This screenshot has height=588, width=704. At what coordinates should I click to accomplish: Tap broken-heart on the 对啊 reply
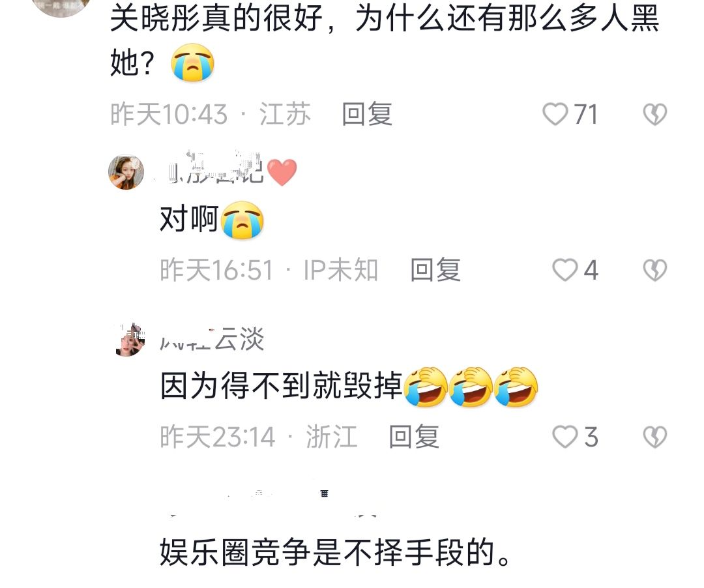(655, 270)
